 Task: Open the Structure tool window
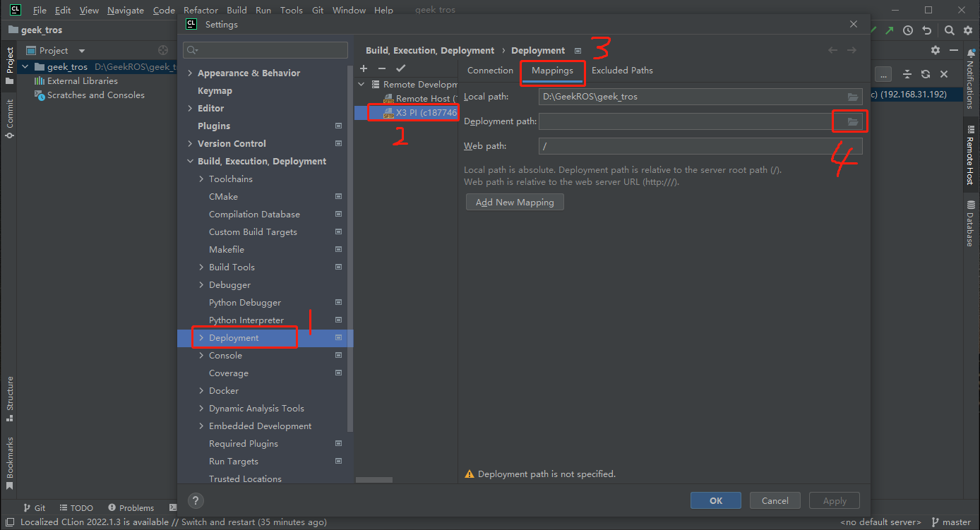coord(9,399)
